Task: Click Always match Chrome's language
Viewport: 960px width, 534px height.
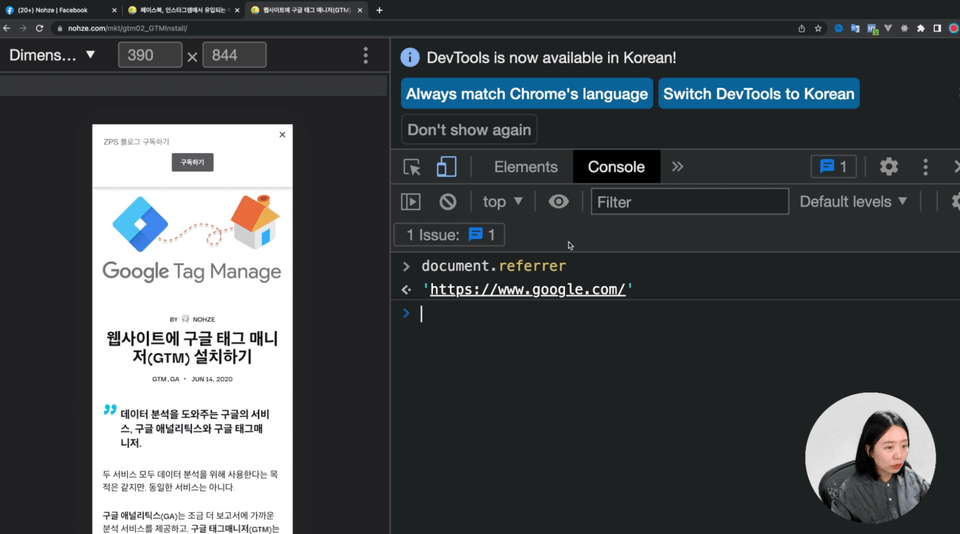Action: click(527, 94)
